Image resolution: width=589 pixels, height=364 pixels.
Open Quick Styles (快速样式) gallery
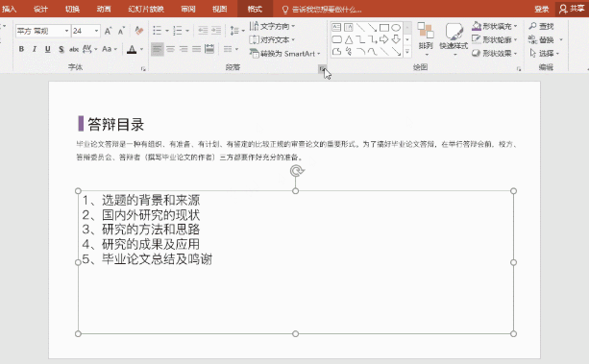[454, 39]
